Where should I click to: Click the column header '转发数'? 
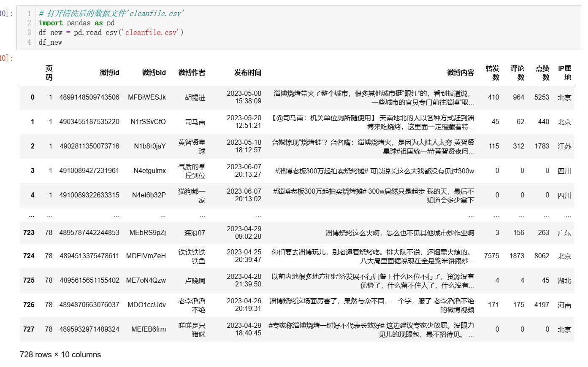pos(492,73)
